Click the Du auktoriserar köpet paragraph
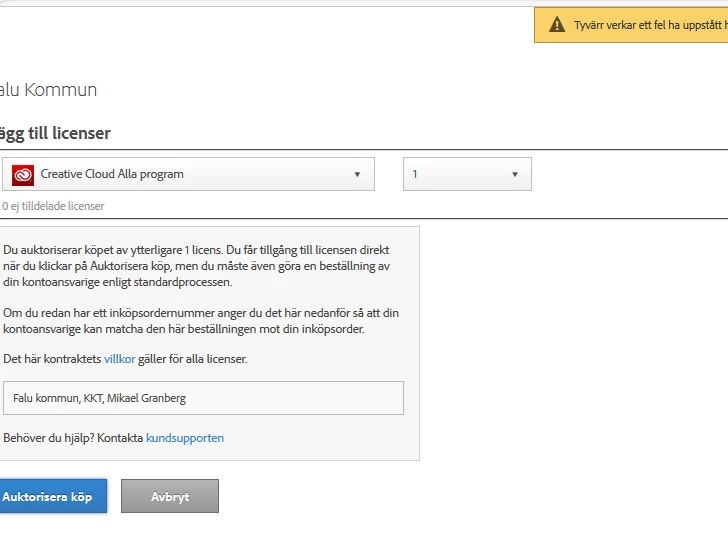Viewport: 728px width, 549px height. point(196,266)
